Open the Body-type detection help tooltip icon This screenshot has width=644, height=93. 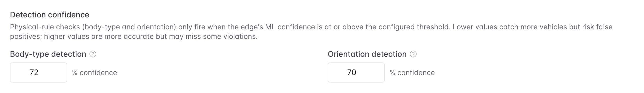pos(93,54)
